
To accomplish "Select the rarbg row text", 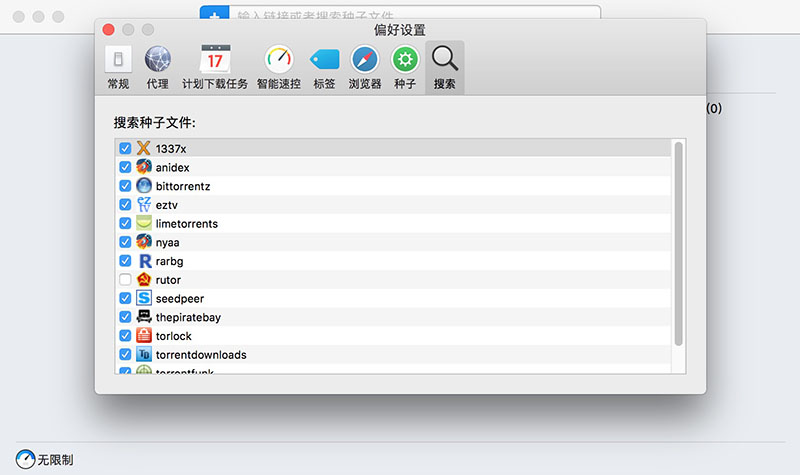I will click(169, 261).
